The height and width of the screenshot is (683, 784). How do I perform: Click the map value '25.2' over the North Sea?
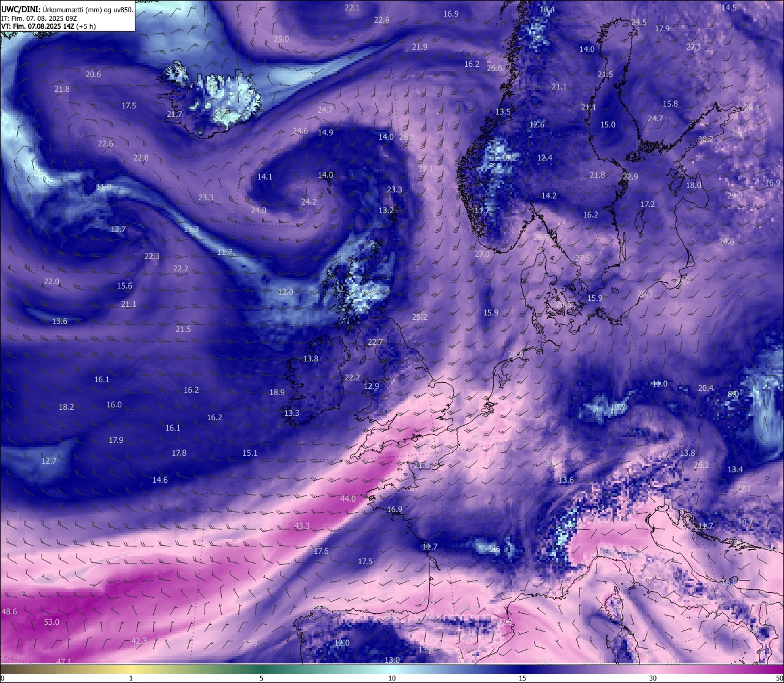pyautogui.click(x=420, y=317)
